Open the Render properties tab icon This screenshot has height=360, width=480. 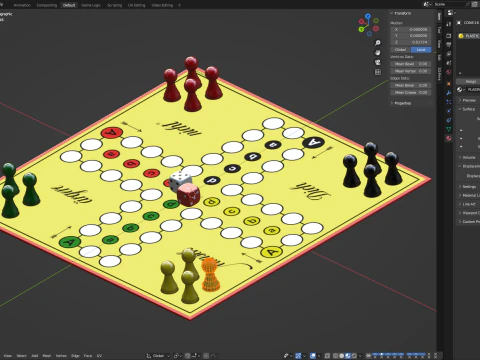click(x=449, y=35)
